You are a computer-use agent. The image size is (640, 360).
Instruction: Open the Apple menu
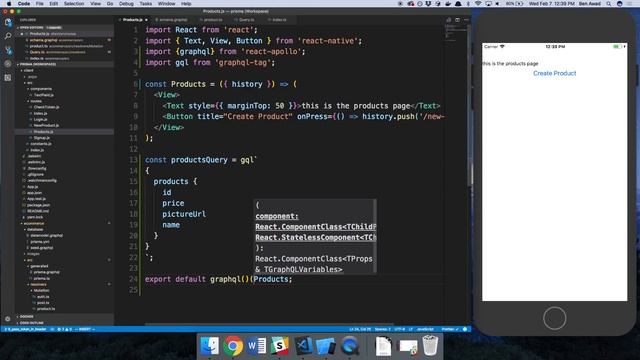pos(9,4)
